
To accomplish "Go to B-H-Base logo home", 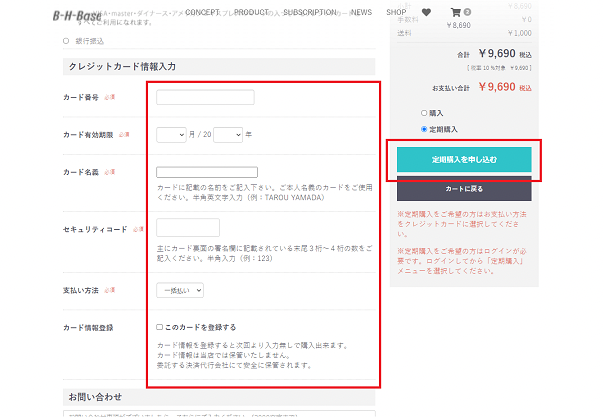I will click(x=77, y=16).
